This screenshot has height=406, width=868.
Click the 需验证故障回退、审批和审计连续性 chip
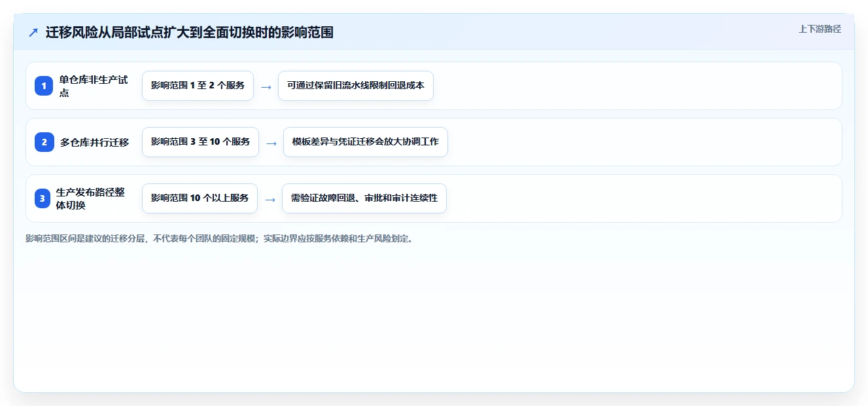364,198
